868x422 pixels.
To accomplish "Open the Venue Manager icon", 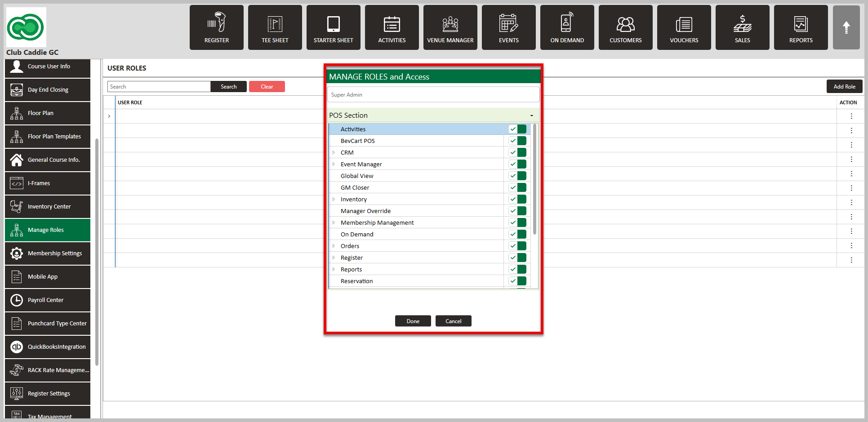I will [x=450, y=27].
